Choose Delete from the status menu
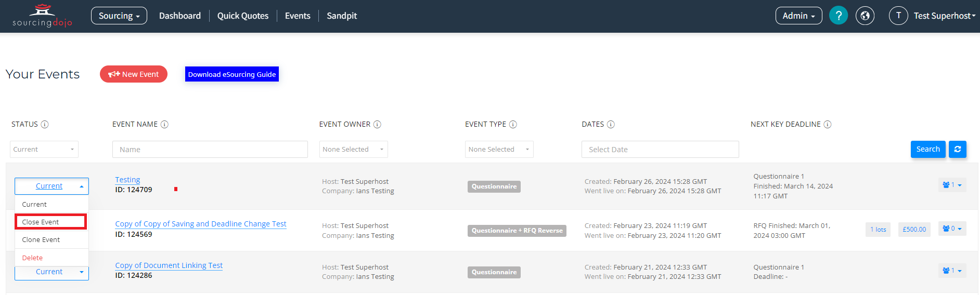980x295 pixels. 51,258
